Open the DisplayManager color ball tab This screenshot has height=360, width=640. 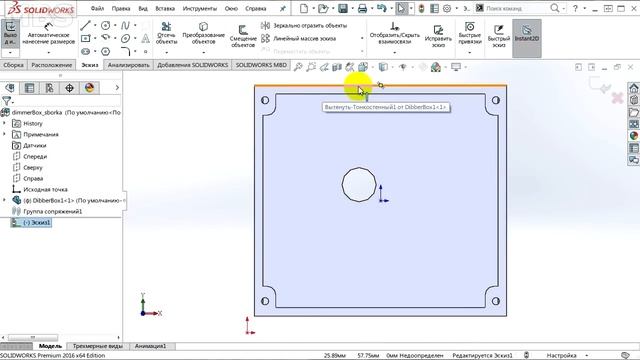click(89, 88)
